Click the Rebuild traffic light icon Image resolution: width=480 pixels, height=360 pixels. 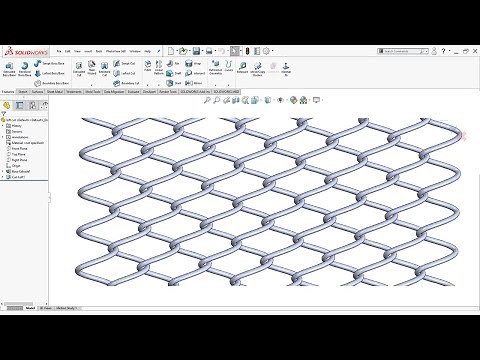(x=247, y=51)
